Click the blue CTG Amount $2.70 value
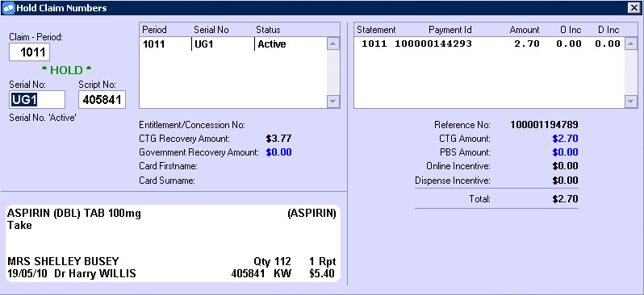 click(565, 139)
